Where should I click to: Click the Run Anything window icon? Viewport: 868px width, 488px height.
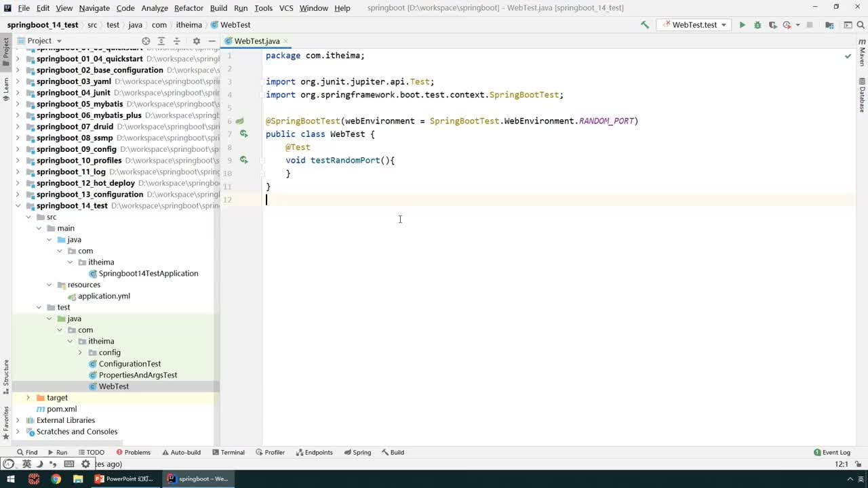(848, 25)
